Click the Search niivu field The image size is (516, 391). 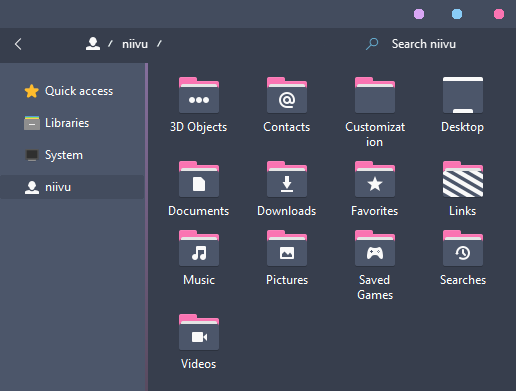pyautogui.click(x=423, y=44)
